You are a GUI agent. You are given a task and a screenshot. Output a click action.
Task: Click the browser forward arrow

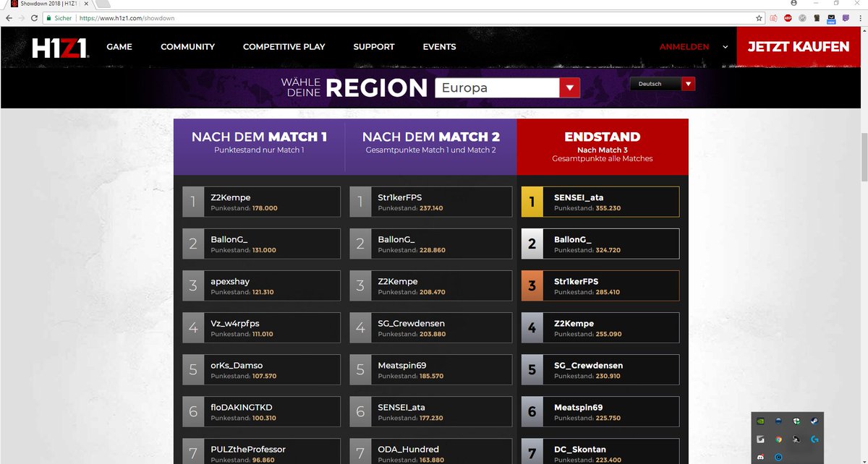coord(21,18)
